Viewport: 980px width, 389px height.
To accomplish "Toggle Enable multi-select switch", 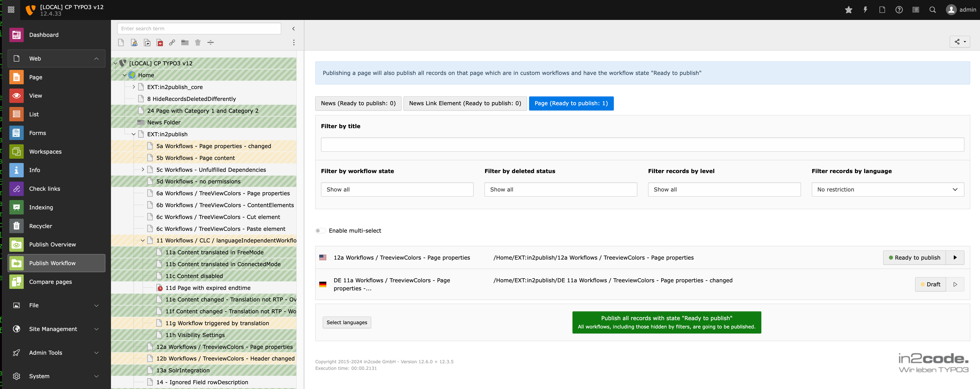I will point(320,231).
